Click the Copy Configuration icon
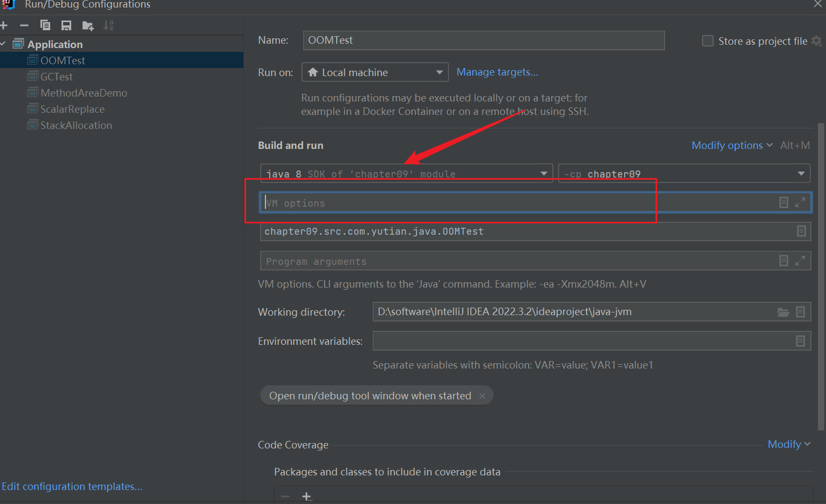The width and height of the screenshot is (826, 504). [x=45, y=25]
